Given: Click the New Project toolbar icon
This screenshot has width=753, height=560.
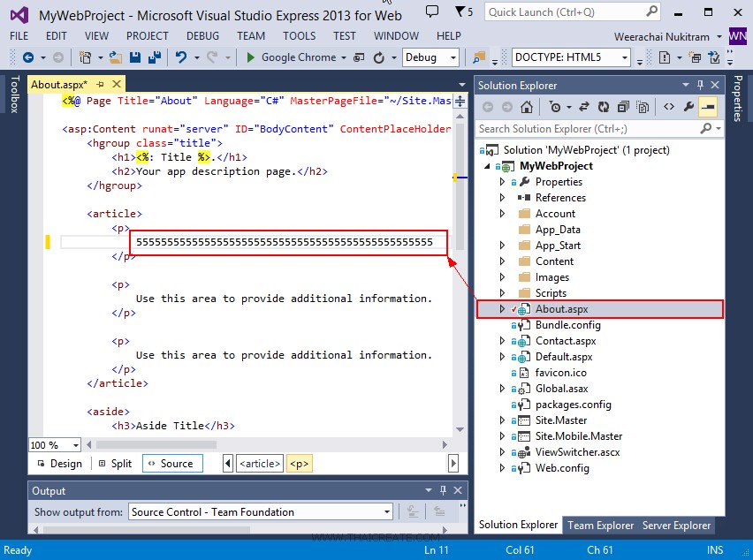Looking at the screenshot, I should [85, 57].
